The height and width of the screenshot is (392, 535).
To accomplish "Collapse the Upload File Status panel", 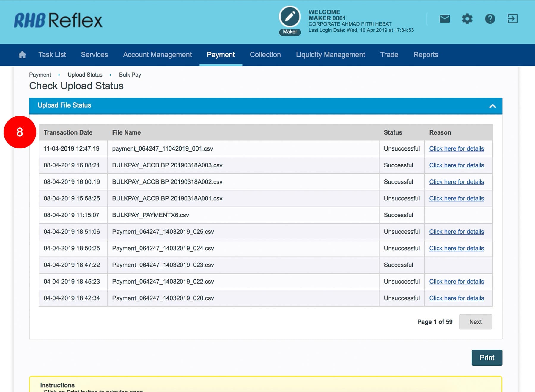I will (x=492, y=106).
